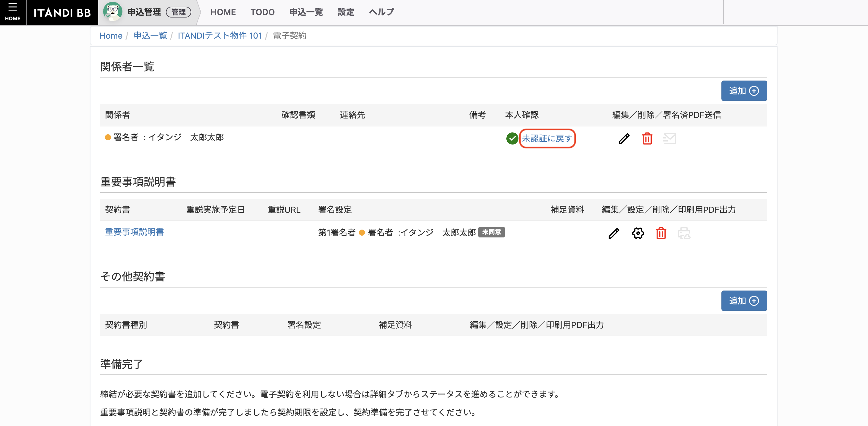Viewport: 868px width, 426px height.
Task: Click the 未認証に戻す link
Action: (547, 138)
